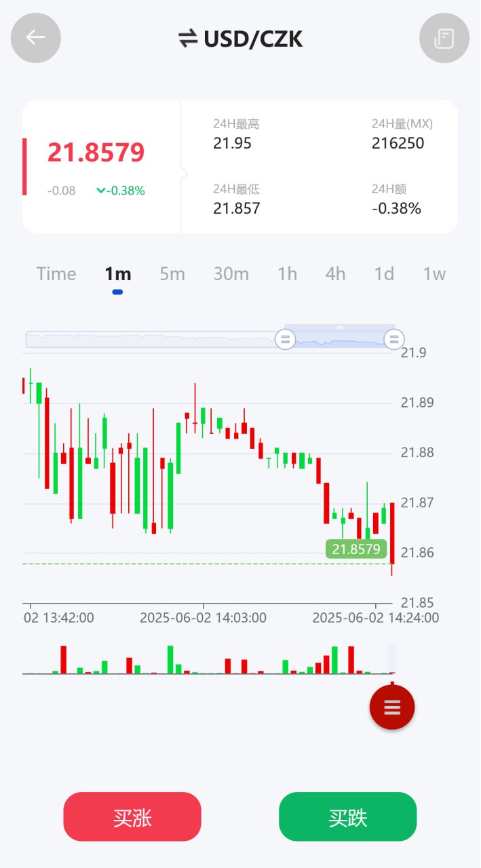Screen dimensions: 481x868
Task: Select the Time chart tab
Action: click(x=56, y=274)
